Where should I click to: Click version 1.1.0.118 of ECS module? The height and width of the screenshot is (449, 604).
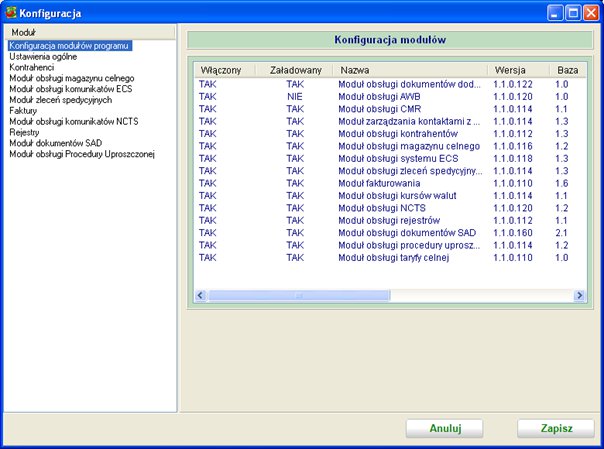point(513,159)
